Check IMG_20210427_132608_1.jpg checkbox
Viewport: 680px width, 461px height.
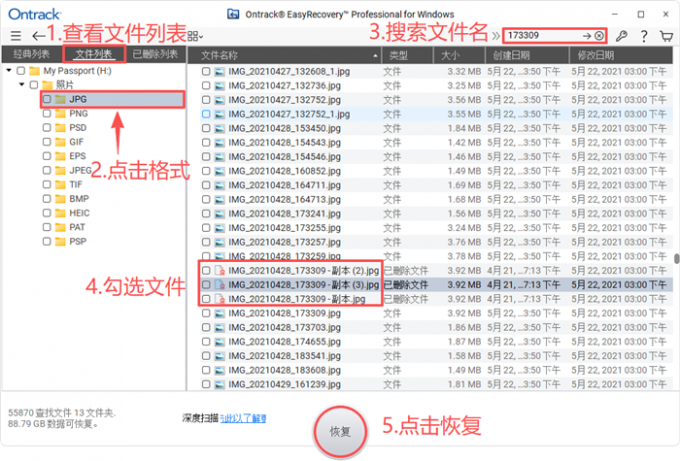(206, 71)
